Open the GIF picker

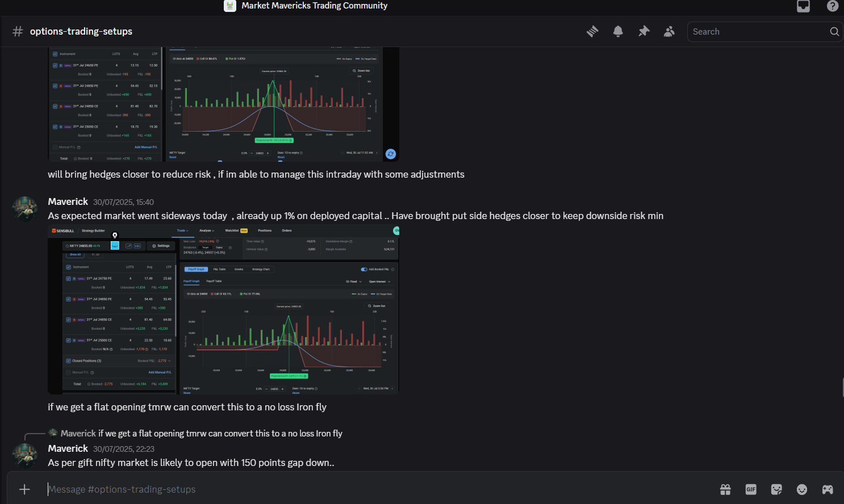(751, 489)
